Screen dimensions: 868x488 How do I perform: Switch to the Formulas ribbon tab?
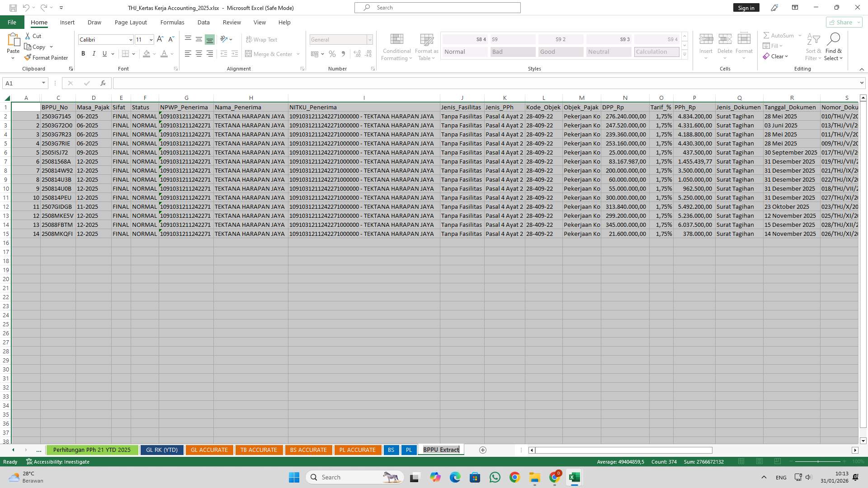[x=172, y=22]
